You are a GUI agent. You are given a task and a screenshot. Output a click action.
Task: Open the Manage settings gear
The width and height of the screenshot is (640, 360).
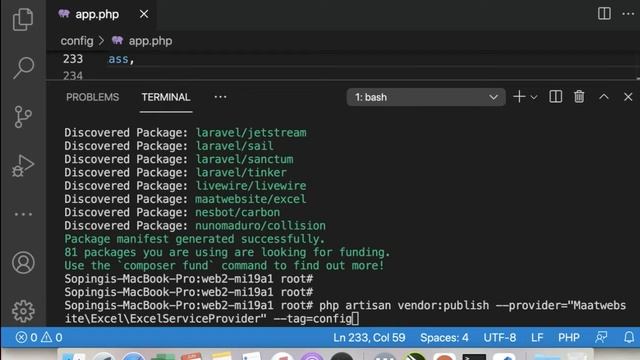(x=23, y=311)
